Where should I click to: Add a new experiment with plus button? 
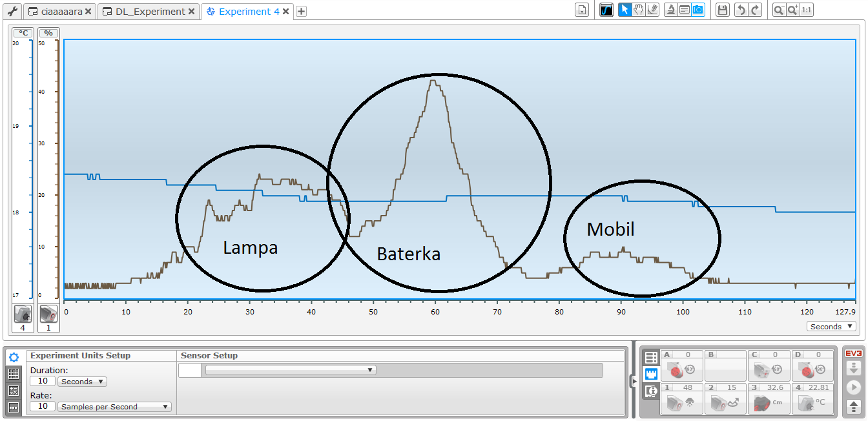coord(302,11)
